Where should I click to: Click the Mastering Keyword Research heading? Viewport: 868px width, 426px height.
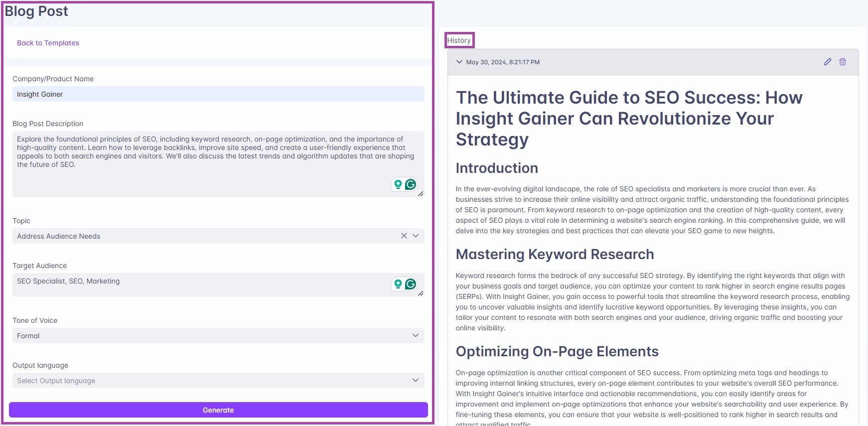point(555,254)
